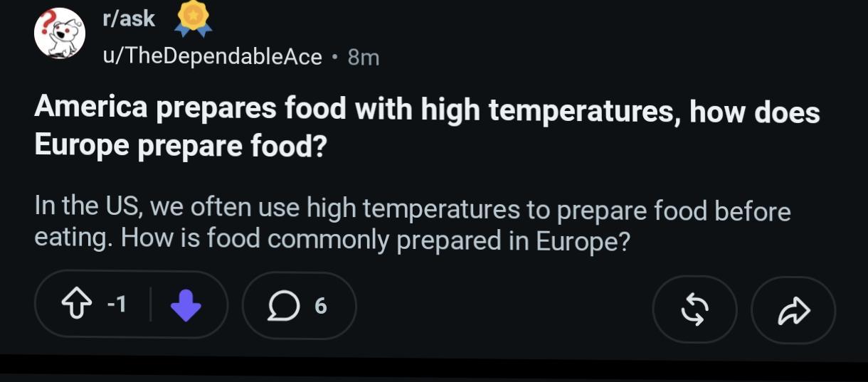Viewport: 868px width, 382px height.
Task: Tap the divider between score and downvote
Action: click(150, 305)
